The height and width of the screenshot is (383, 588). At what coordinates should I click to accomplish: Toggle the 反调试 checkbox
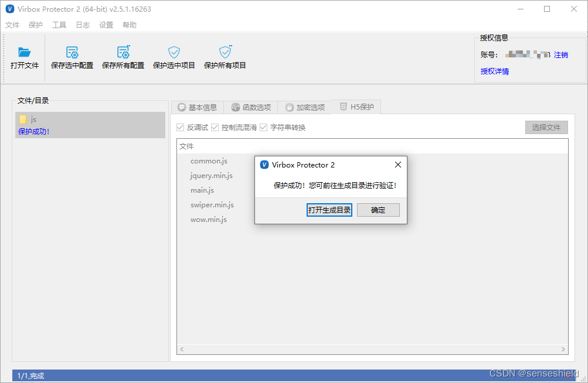(x=179, y=127)
